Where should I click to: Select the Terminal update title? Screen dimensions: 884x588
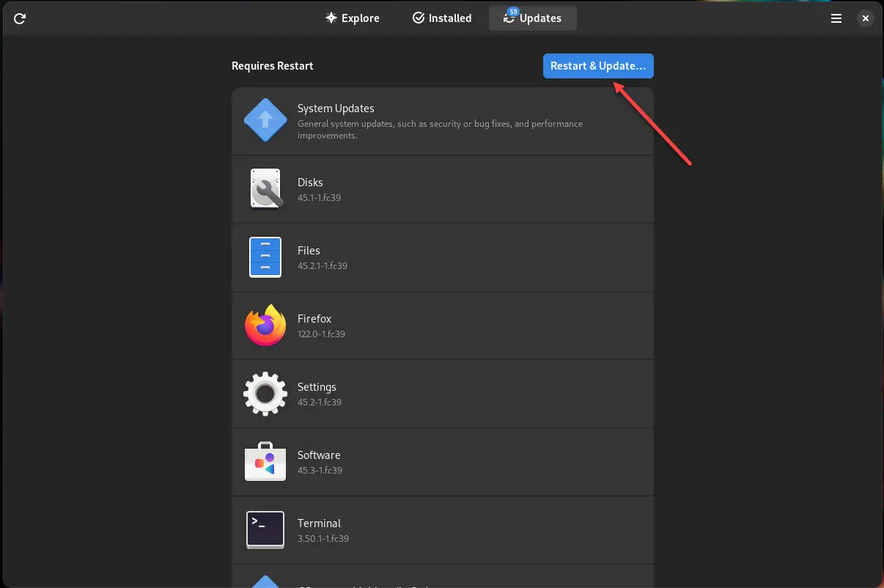click(x=319, y=523)
